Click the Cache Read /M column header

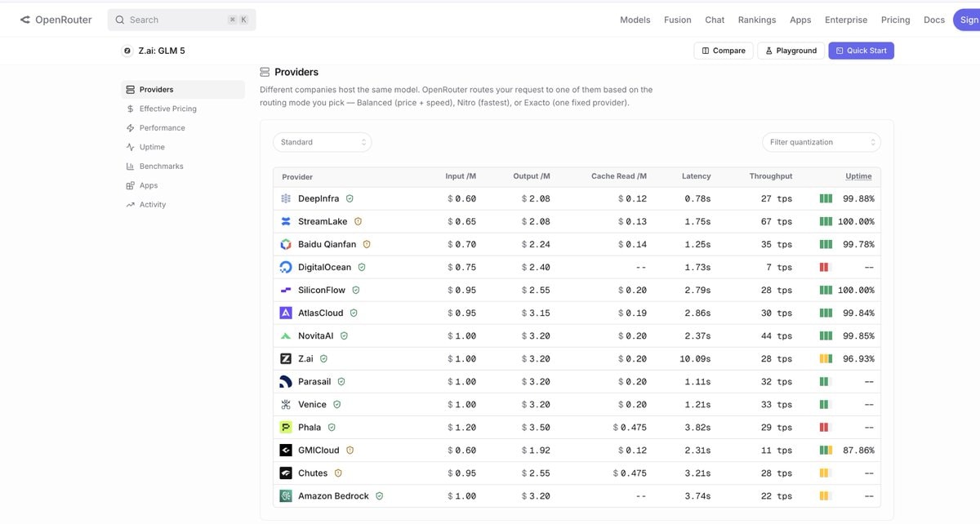point(619,176)
